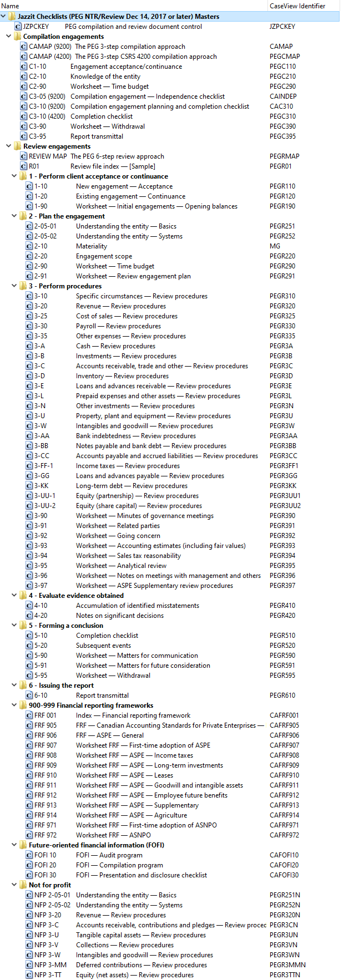Select 2-91 Review engagement plan worksheet
Screen dimensions: 344x980
pos(170,276)
